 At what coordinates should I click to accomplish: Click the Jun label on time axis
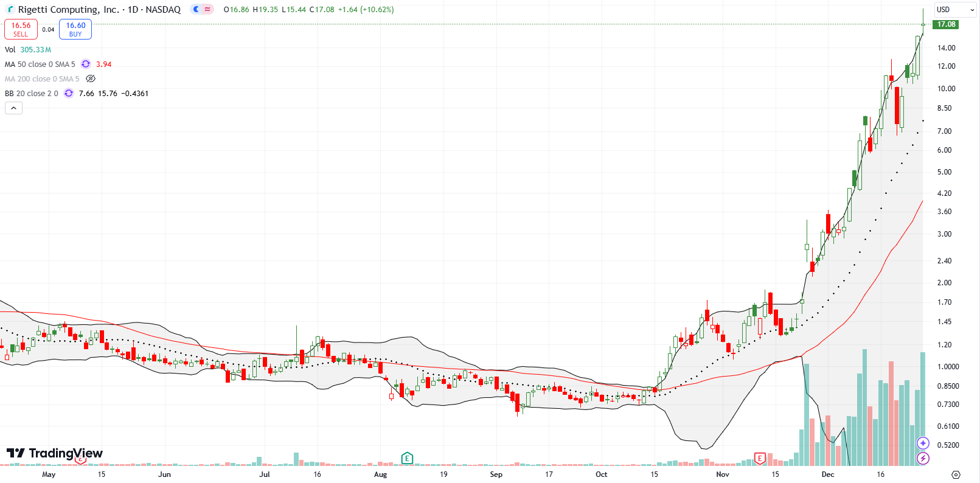tap(164, 474)
